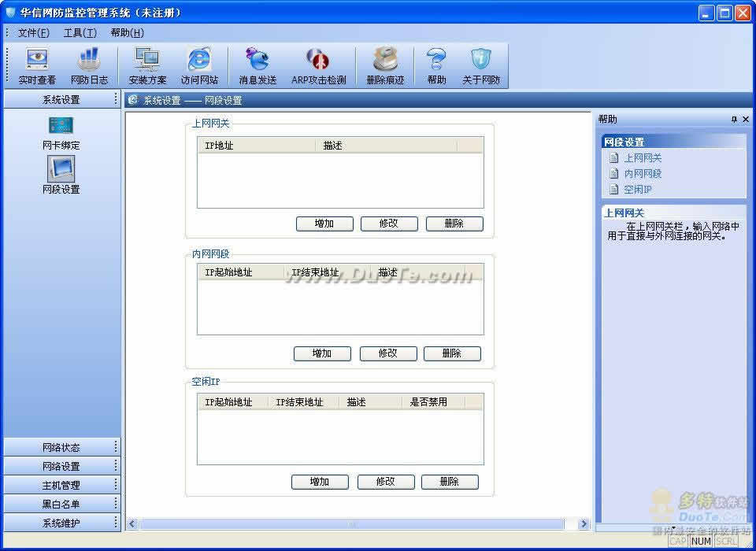This screenshot has width=756, height=551.
Task: Open the 上网网关 help topic link
Action: 643,158
